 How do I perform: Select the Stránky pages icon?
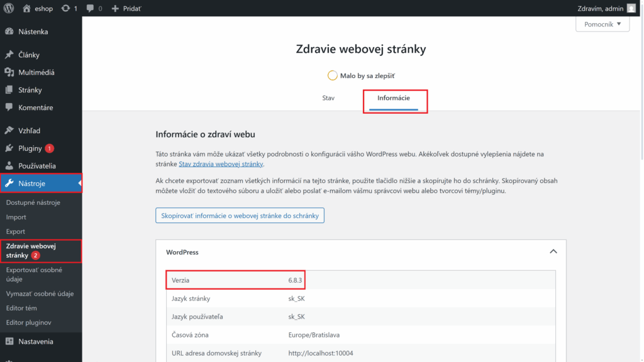(x=10, y=89)
